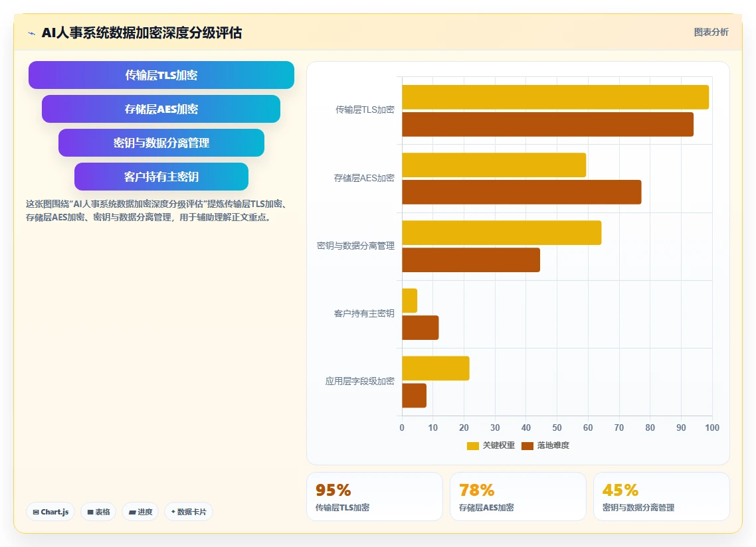Click the y-axis label 应用层字段级加密

(x=359, y=381)
